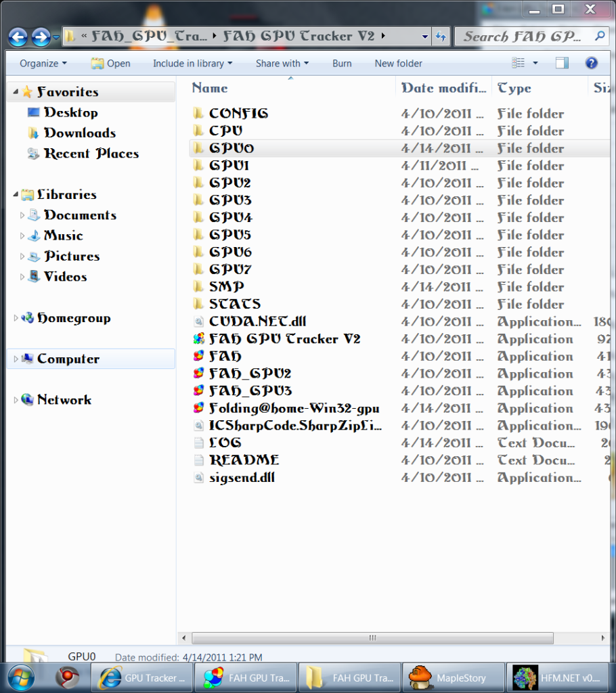Select Desktop in Favorites

tap(62, 113)
